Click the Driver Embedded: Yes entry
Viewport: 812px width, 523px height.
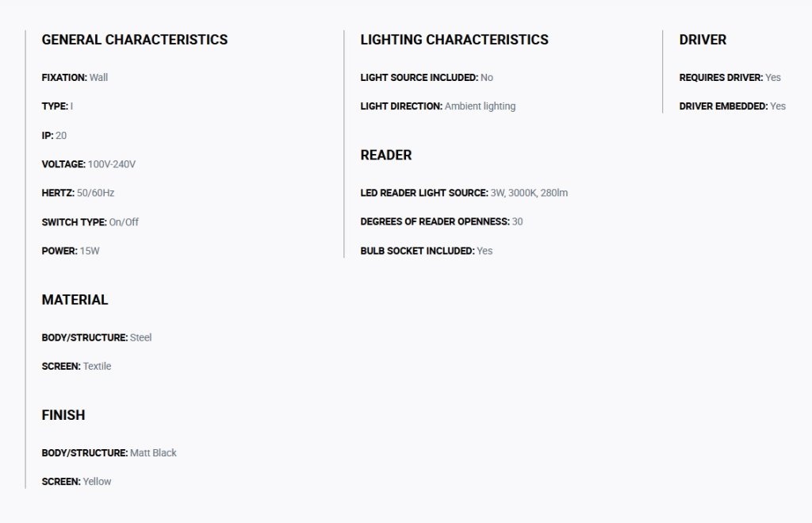(x=732, y=106)
